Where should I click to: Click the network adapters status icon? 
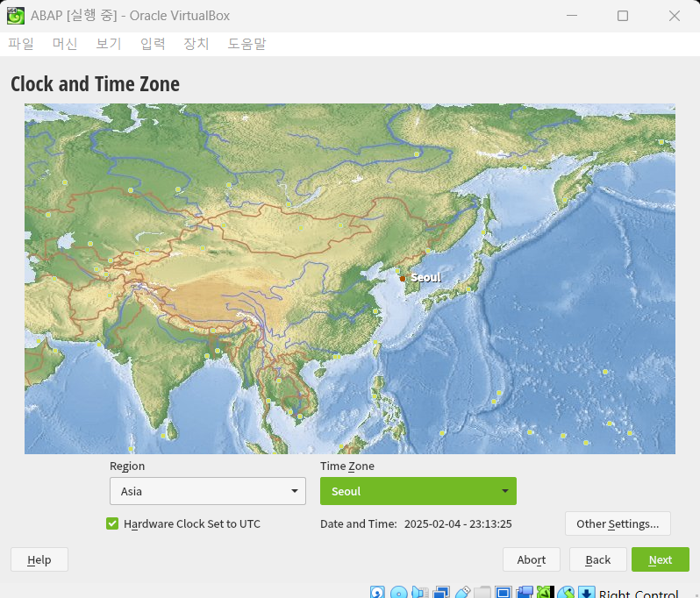441,592
